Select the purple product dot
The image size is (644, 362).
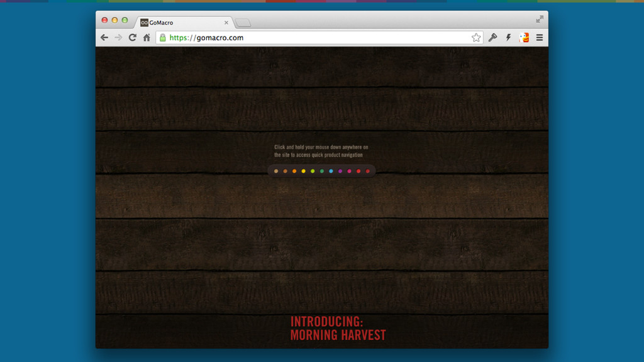click(x=340, y=171)
